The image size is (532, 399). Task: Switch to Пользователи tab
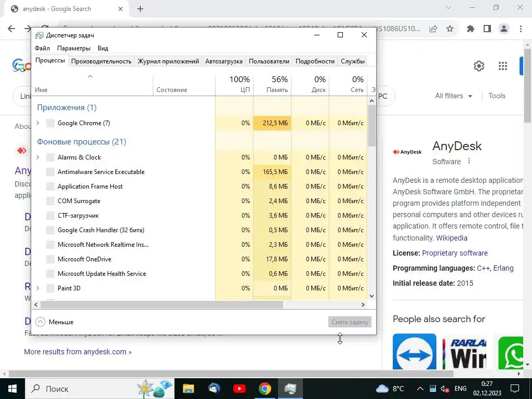coord(269,61)
